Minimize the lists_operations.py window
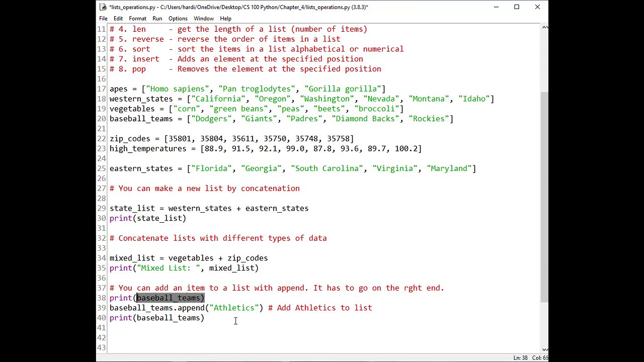This screenshot has width=644, height=362. pyautogui.click(x=496, y=7)
